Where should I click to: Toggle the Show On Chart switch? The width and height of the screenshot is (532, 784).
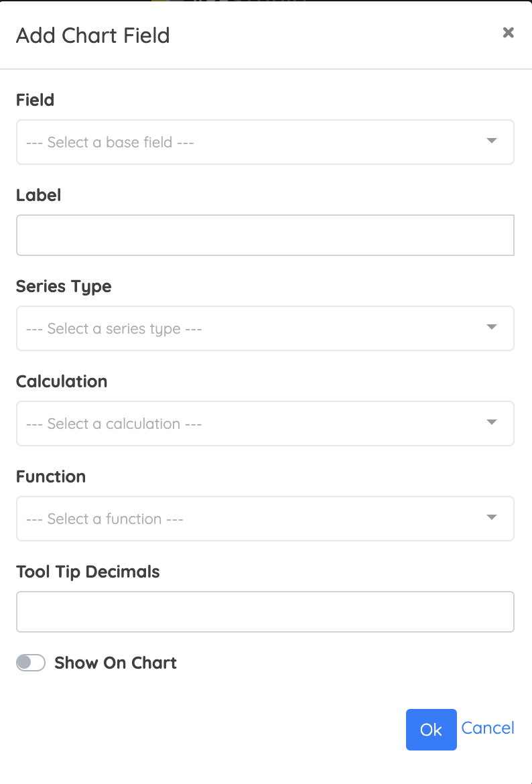click(x=31, y=663)
